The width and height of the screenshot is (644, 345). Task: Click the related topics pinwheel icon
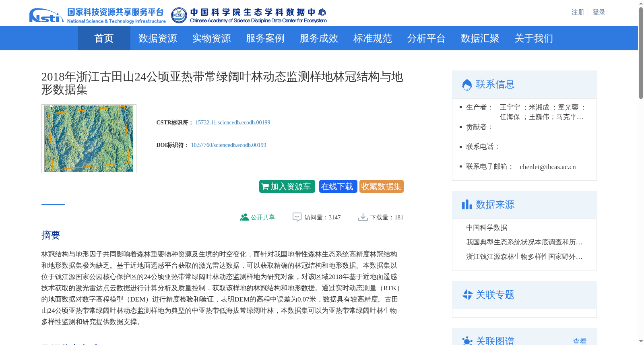point(467,295)
